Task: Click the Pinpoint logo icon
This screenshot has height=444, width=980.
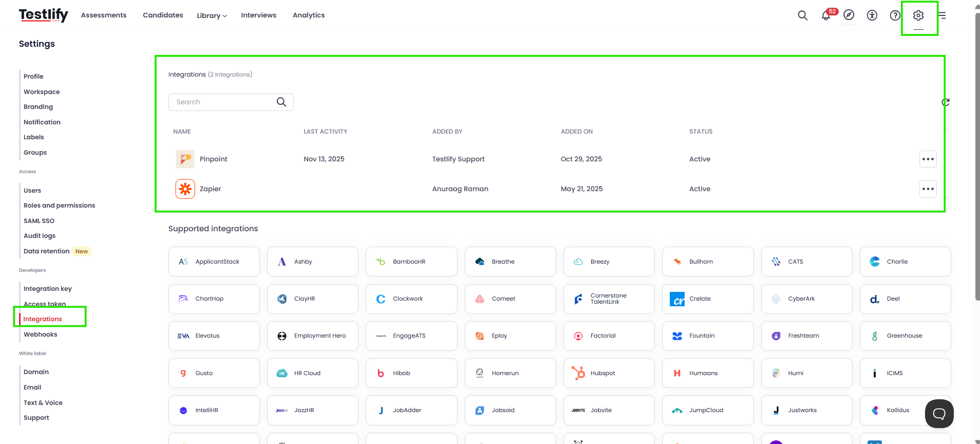Action: pyautogui.click(x=185, y=159)
